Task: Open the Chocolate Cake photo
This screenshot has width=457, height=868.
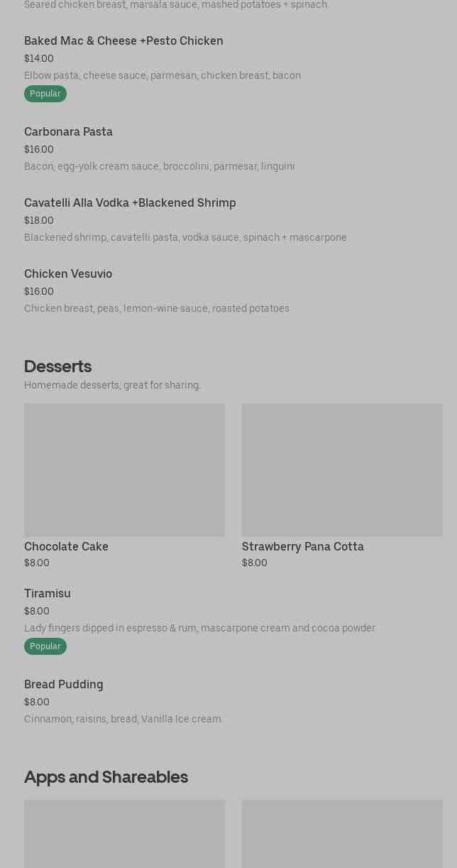Action: (x=124, y=470)
